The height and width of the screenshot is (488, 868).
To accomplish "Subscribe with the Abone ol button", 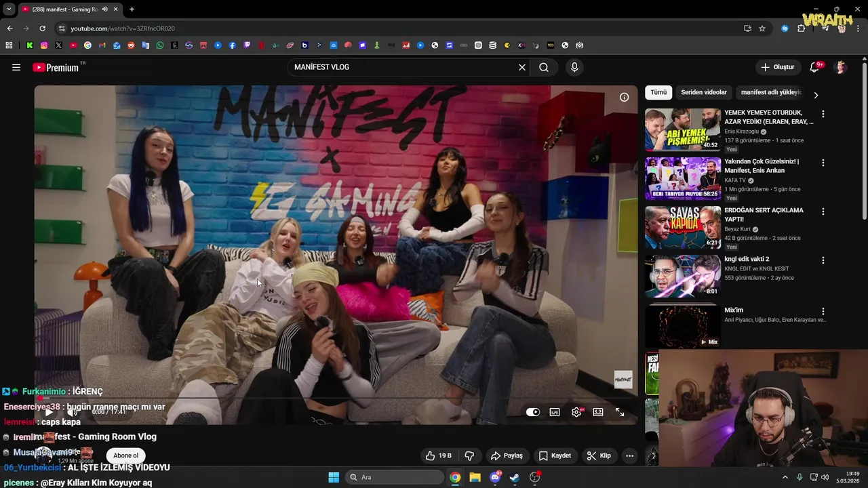I will tap(125, 455).
